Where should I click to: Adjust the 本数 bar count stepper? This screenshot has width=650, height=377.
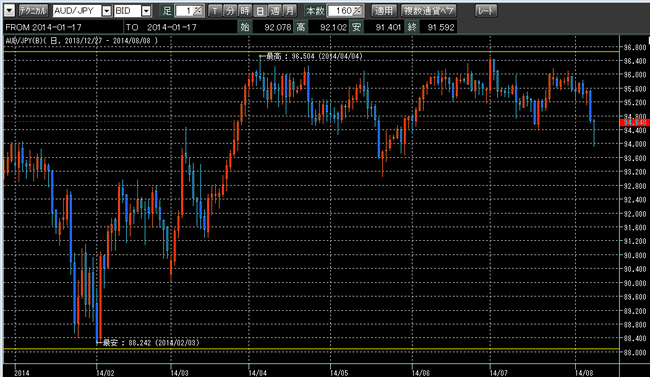pyautogui.click(x=357, y=11)
